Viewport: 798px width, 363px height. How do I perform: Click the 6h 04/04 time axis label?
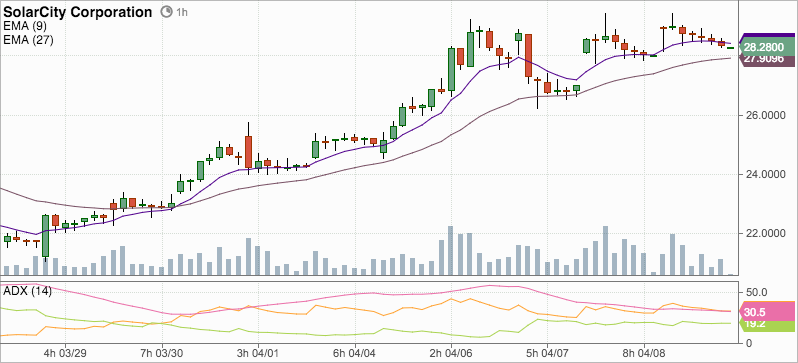[354, 353]
